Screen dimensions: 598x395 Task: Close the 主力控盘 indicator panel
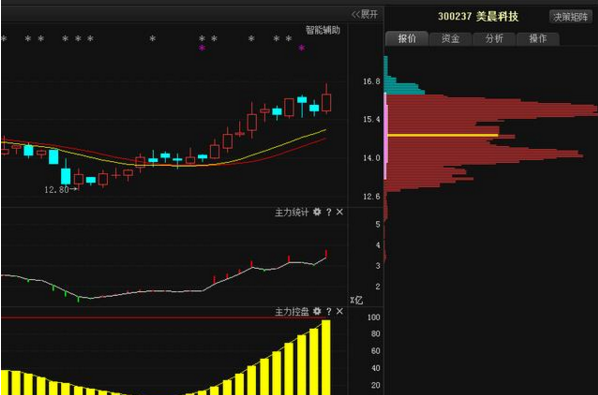(x=339, y=312)
